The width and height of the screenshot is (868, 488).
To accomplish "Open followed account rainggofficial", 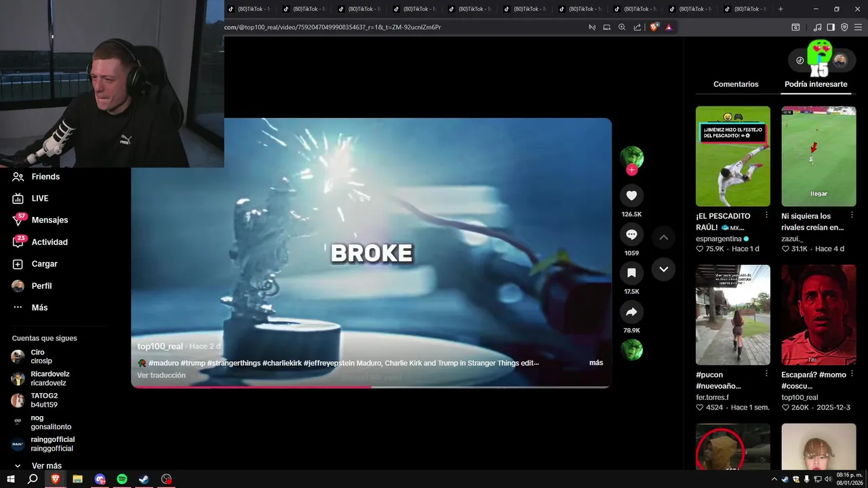I will coord(43,444).
